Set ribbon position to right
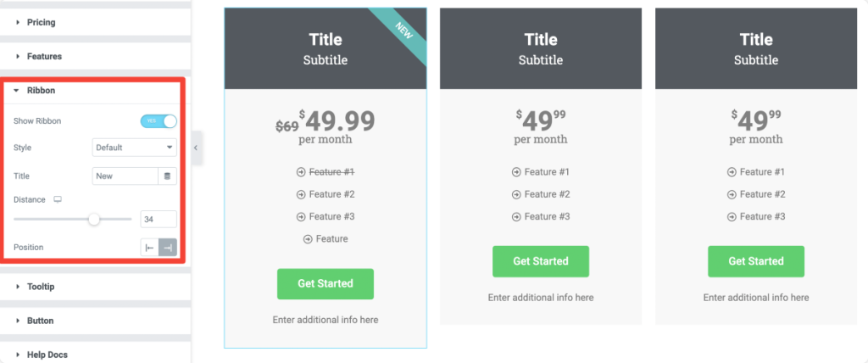Viewport: 868px width, 363px height. [168, 248]
